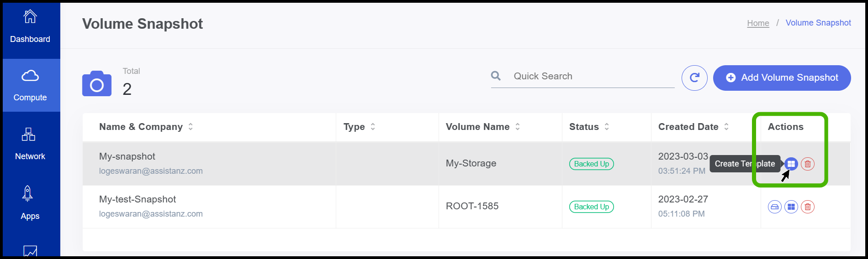The height and width of the screenshot is (259, 868).
Task: Sort table by Volume Name
Action: [x=518, y=127]
